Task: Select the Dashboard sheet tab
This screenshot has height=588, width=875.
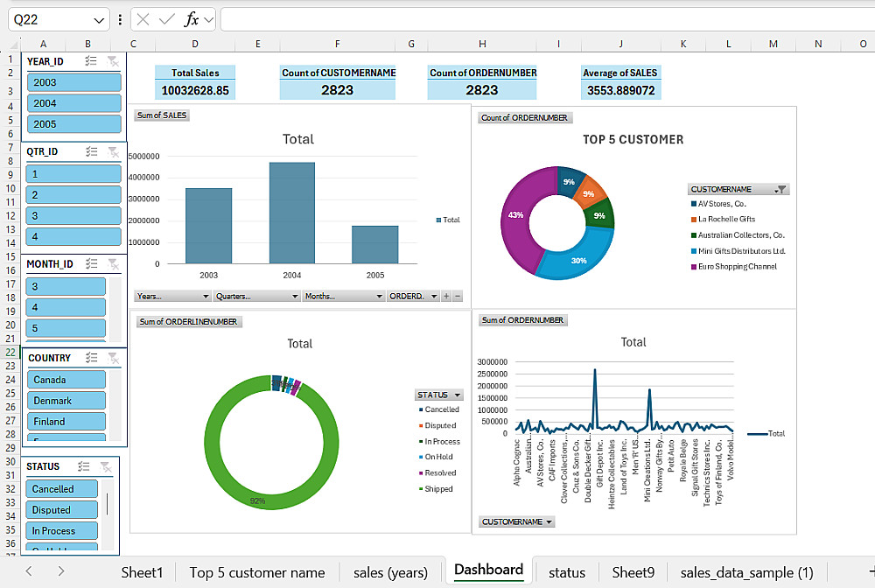Action: [x=488, y=570]
